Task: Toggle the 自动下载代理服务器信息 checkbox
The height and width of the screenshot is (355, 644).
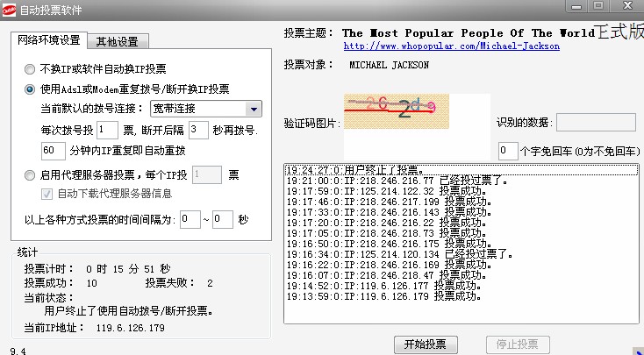Action: pyautogui.click(x=48, y=194)
